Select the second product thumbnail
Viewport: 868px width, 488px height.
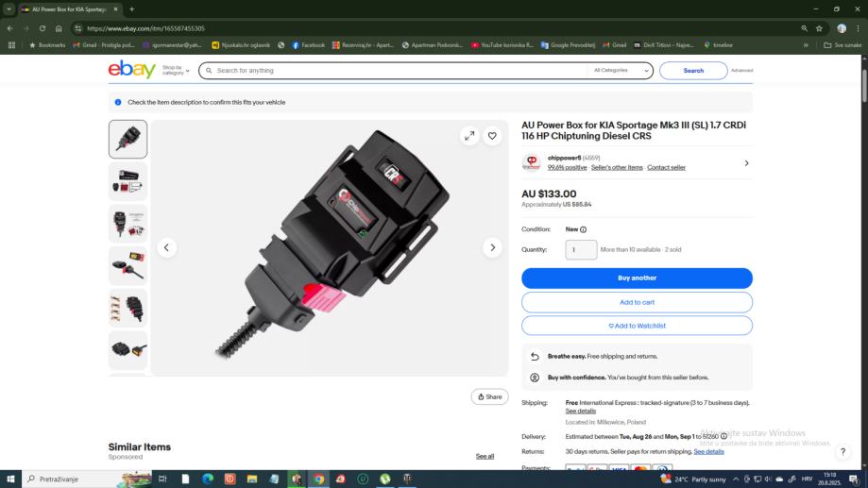tap(128, 181)
